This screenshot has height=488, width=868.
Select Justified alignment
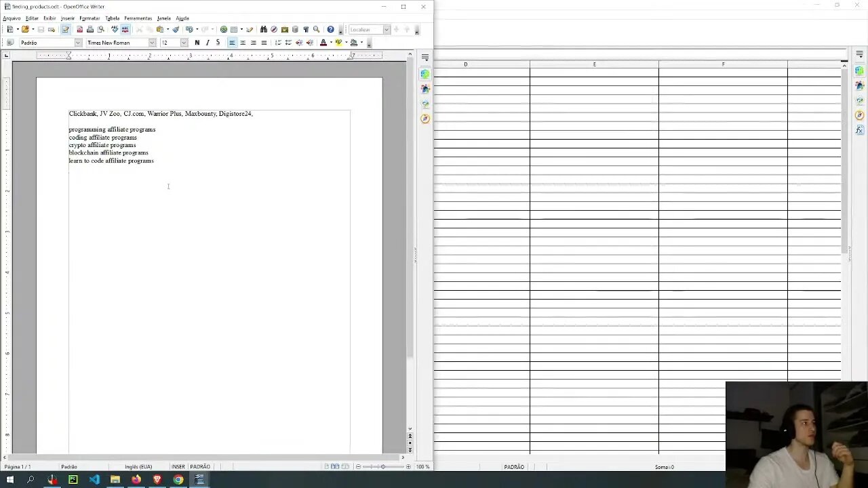pos(264,42)
